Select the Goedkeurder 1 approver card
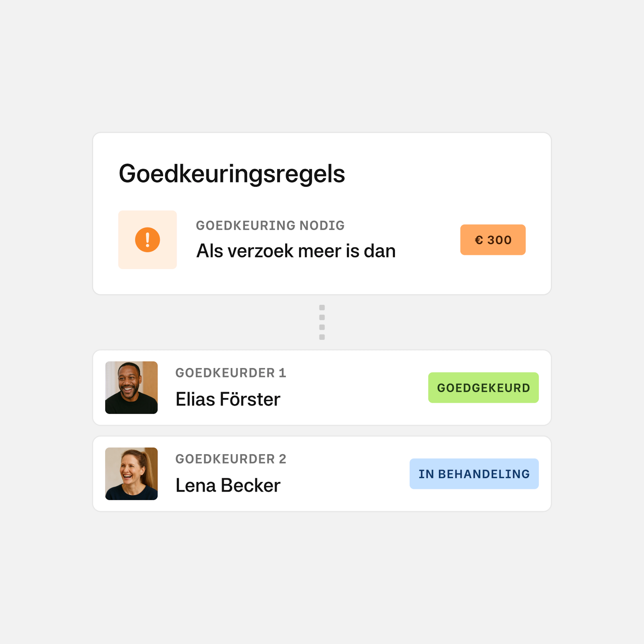This screenshot has height=644, width=644. pyautogui.click(x=322, y=388)
